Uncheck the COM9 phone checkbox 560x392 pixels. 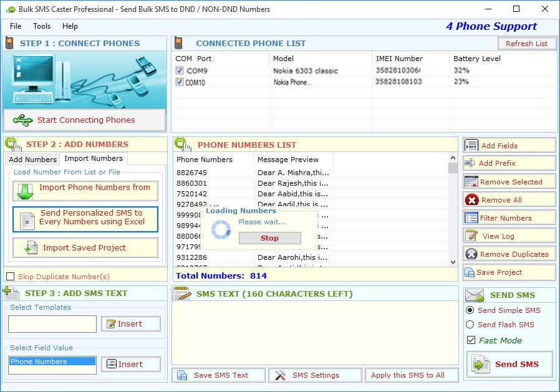[x=180, y=70]
